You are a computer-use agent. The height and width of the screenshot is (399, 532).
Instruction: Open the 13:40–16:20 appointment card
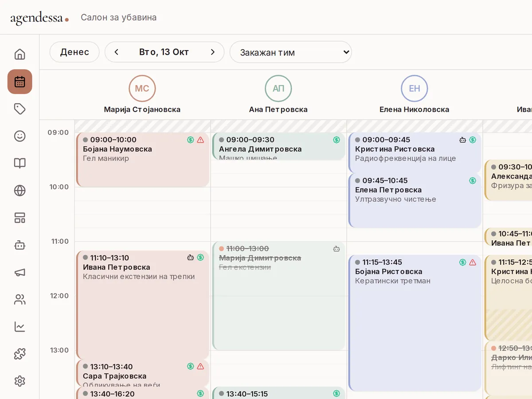pos(143,393)
